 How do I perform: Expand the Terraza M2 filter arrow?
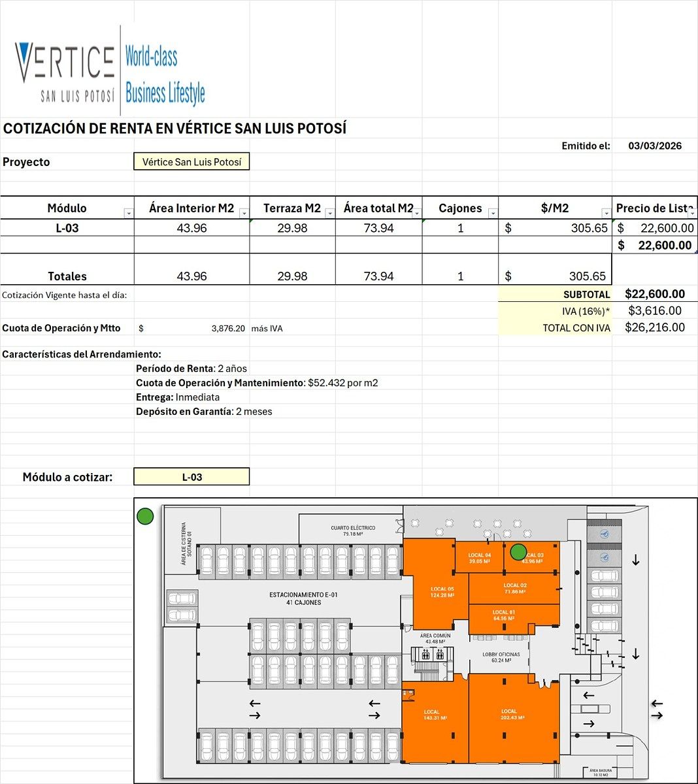pyautogui.click(x=329, y=214)
